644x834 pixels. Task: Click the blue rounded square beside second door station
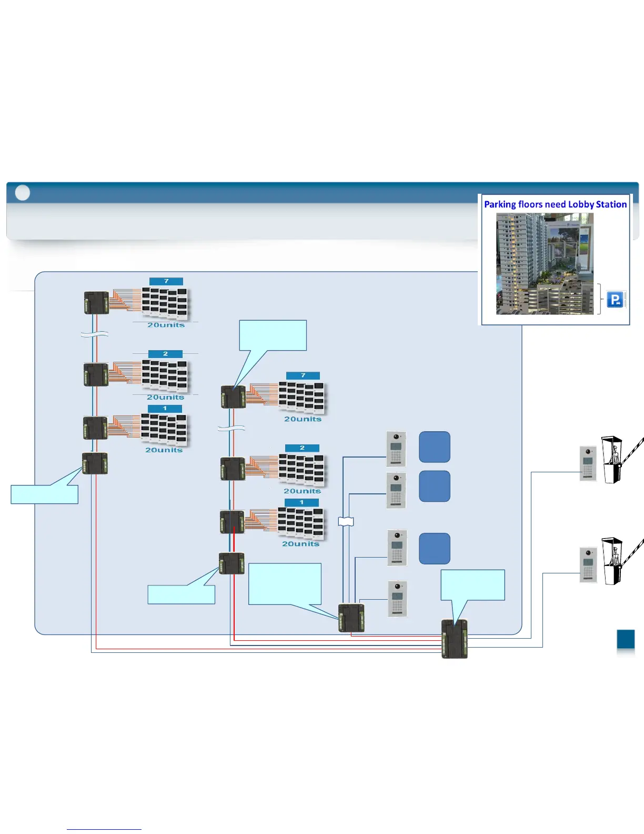(435, 486)
